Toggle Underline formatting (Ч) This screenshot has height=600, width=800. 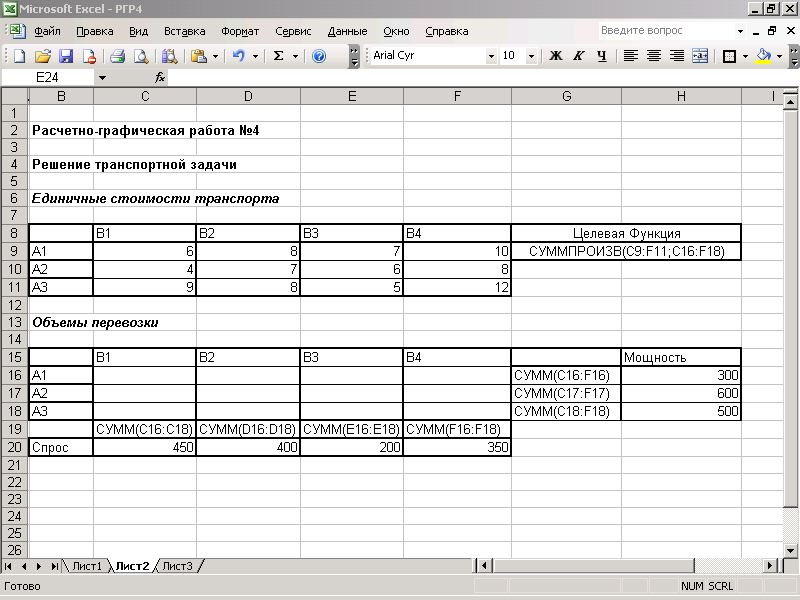[x=602, y=56]
